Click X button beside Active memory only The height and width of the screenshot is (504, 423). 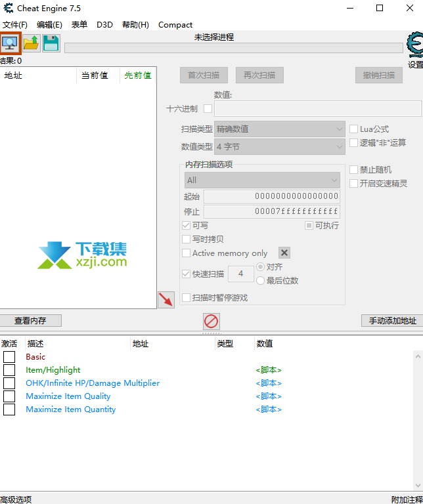[284, 253]
